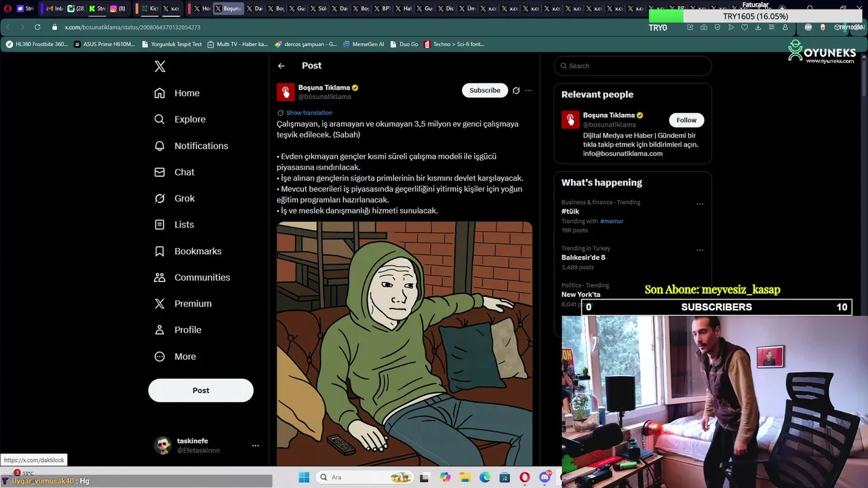Open options for Balıkesir'de 8 trend
Viewport: 868px width, 488px height.
(700, 249)
